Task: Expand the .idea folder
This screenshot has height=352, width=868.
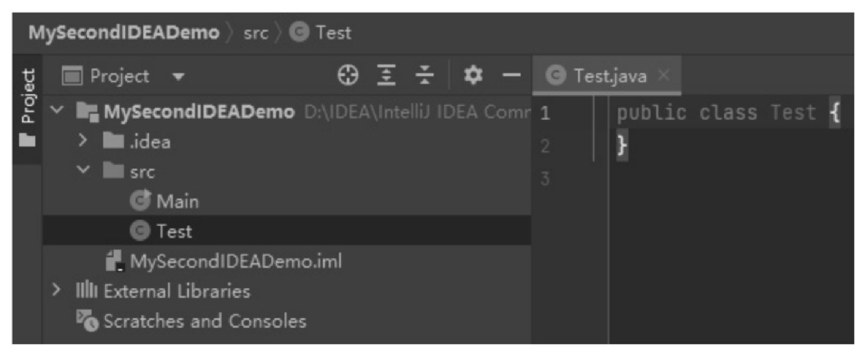Action: pyautogui.click(x=82, y=141)
